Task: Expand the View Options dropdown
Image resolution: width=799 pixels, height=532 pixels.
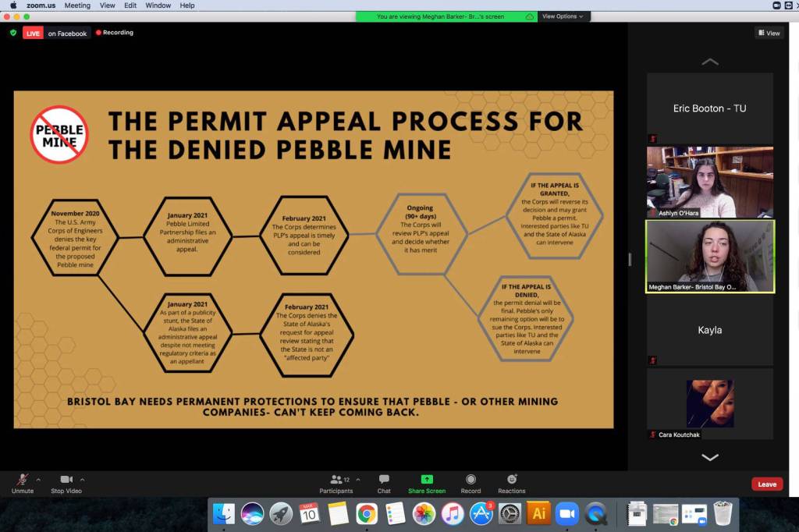Action: (x=563, y=16)
